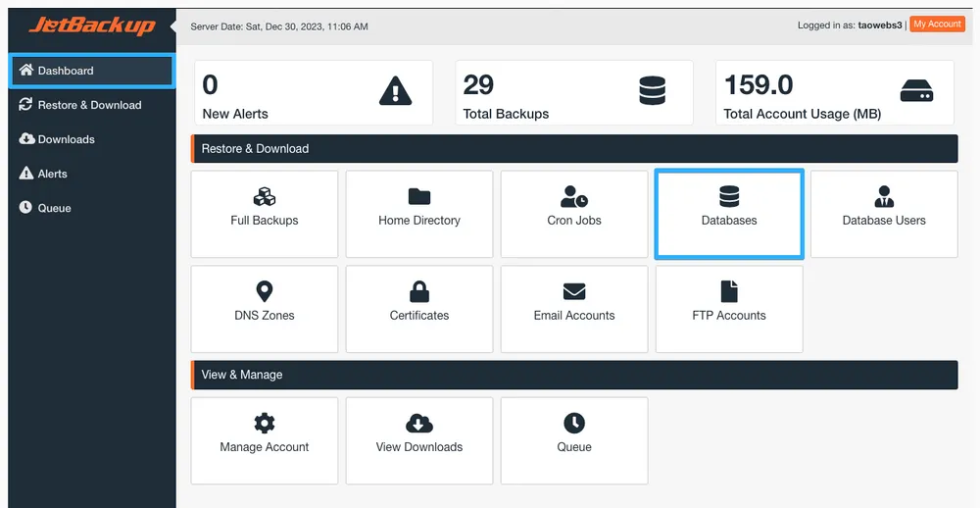Collapse the sidebar with the white arrow
This screenshot has width=980, height=508.
[x=172, y=26]
